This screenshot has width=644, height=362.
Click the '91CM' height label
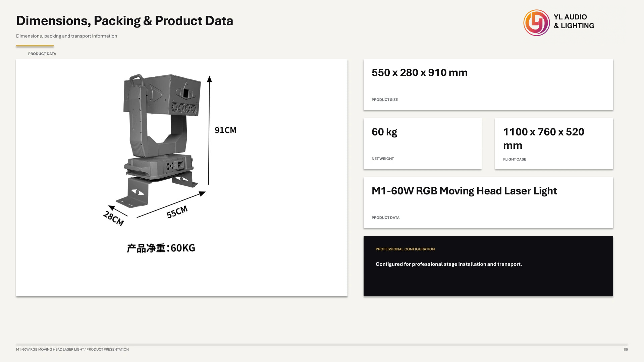[225, 130]
